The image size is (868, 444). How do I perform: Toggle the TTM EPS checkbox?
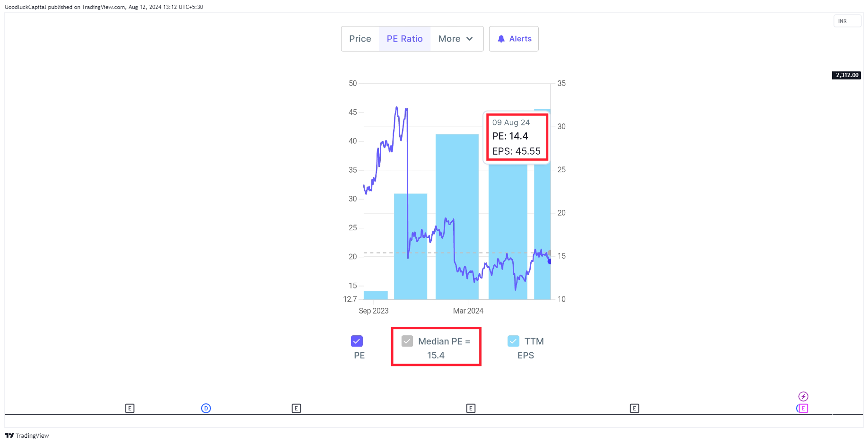pyautogui.click(x=513, y=341)
